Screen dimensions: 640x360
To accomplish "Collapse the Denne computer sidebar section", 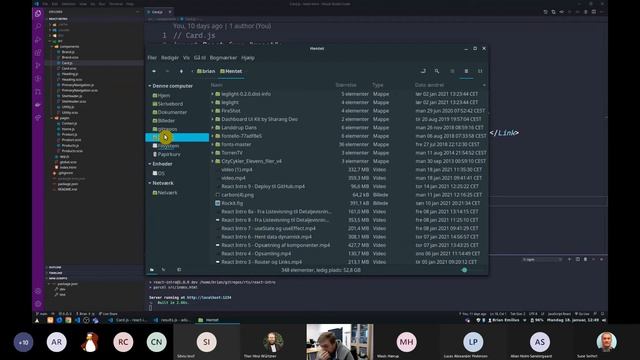I will (150, 86).
